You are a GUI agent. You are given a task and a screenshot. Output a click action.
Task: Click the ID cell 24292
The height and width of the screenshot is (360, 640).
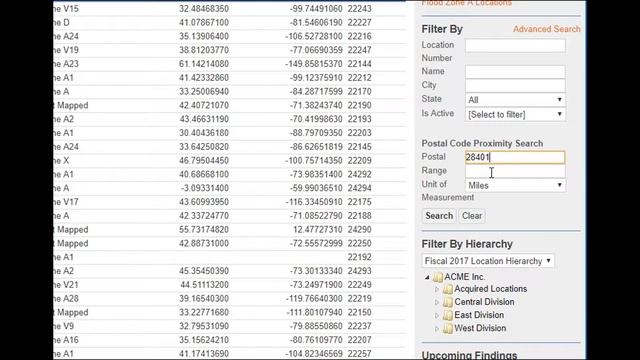(x=360, y=174)
